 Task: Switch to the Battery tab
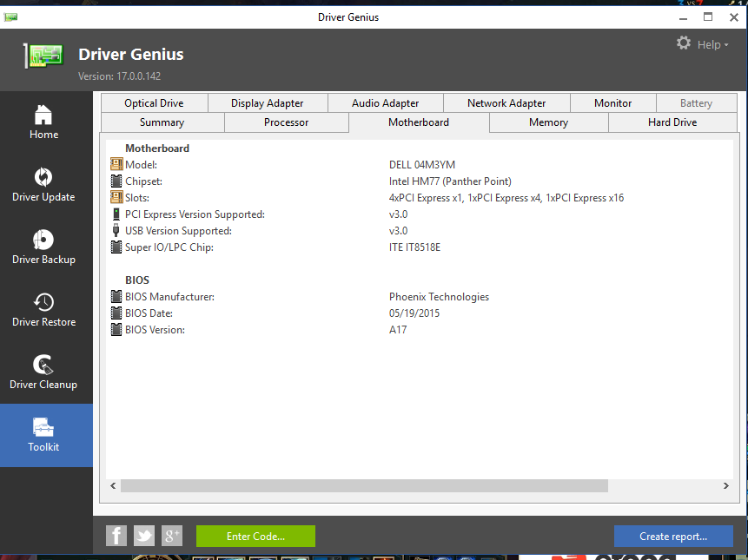pyautogui.click(x=697, y=103)
